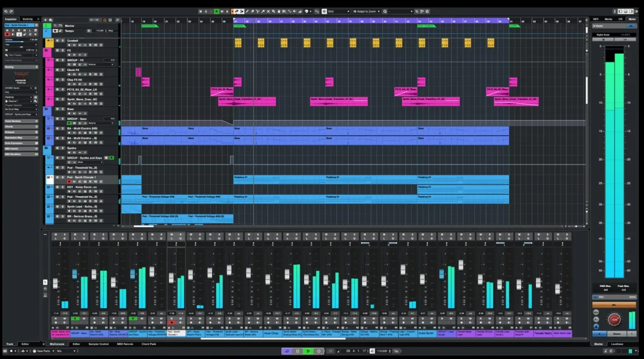Open Channel 1 dropdown in Inspector

19,101
